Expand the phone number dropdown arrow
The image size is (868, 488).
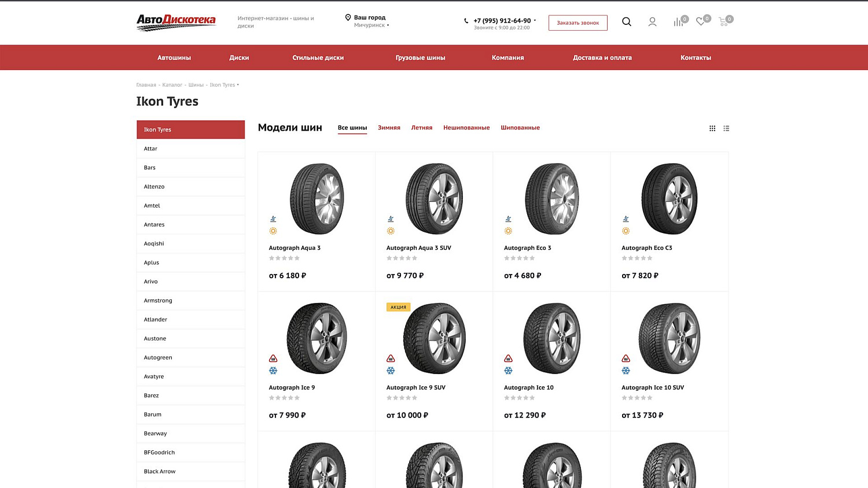pyautogui.click(x=535, y=21)
